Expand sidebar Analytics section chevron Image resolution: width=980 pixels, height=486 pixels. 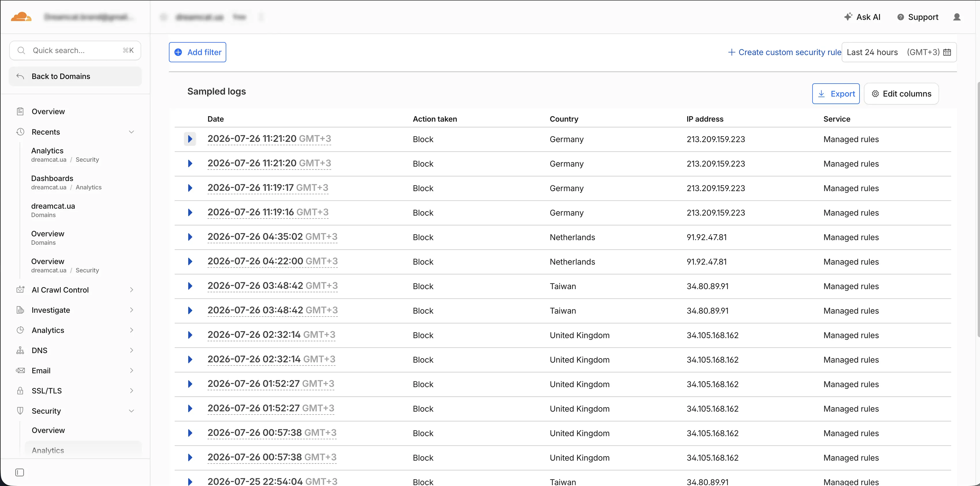(x=131, y=330)
